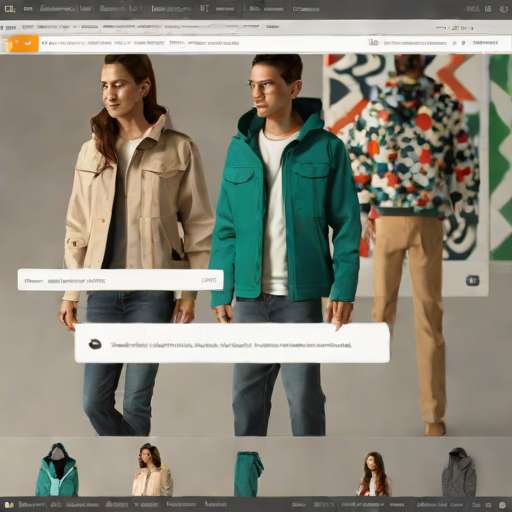
Task: Select the beige jacket woman thumbnail
Action: tap(152, 469)
